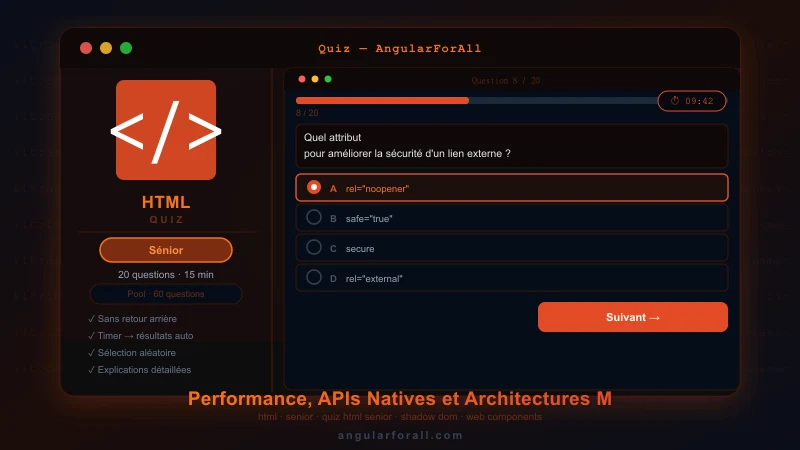Click the rel="noopener" answer text
Viewport: 800px width, 450px height.
pyautogui.click(x=377, y=189)
